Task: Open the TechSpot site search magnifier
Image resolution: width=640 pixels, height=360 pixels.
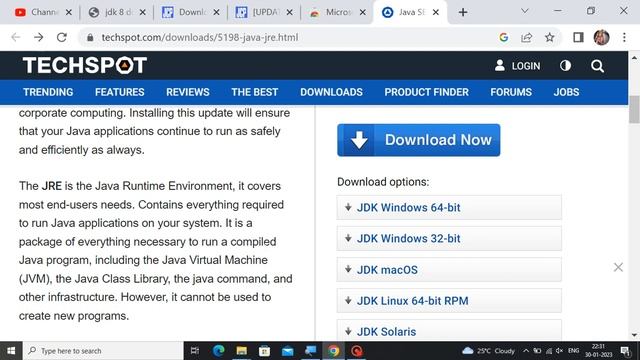Action: tap(597, 66)
